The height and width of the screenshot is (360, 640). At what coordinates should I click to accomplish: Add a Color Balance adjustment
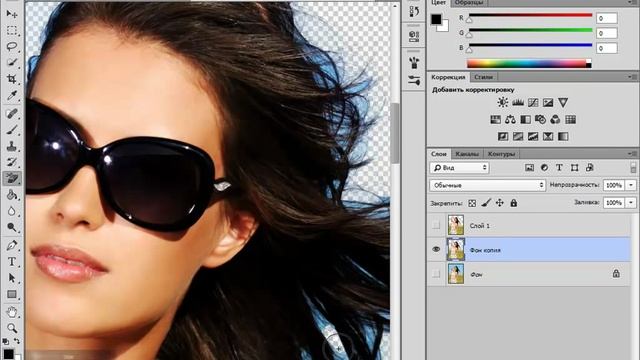510,120
